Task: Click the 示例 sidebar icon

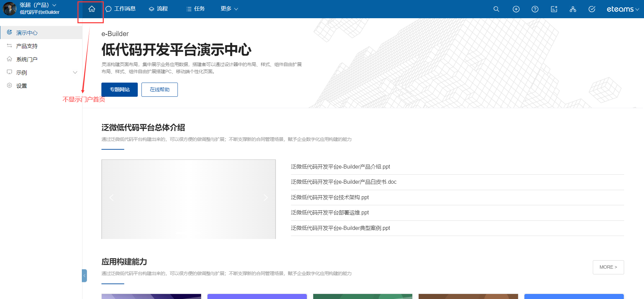Action: [9, 72]
